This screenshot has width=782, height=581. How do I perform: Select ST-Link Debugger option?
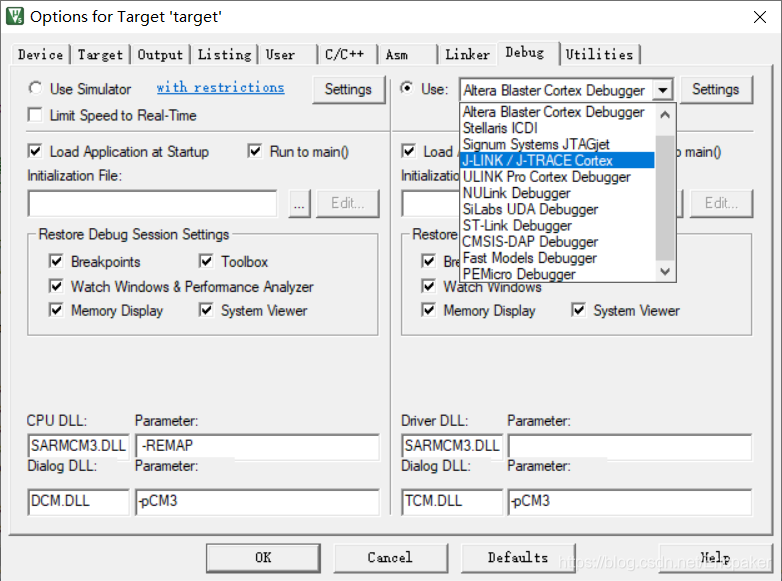[x=557, y=225]
